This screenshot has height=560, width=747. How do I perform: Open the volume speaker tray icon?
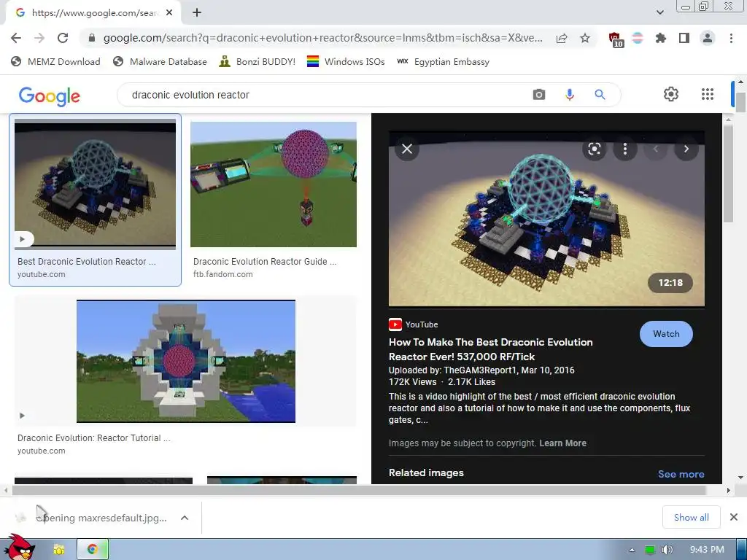[x=667, y=550]
